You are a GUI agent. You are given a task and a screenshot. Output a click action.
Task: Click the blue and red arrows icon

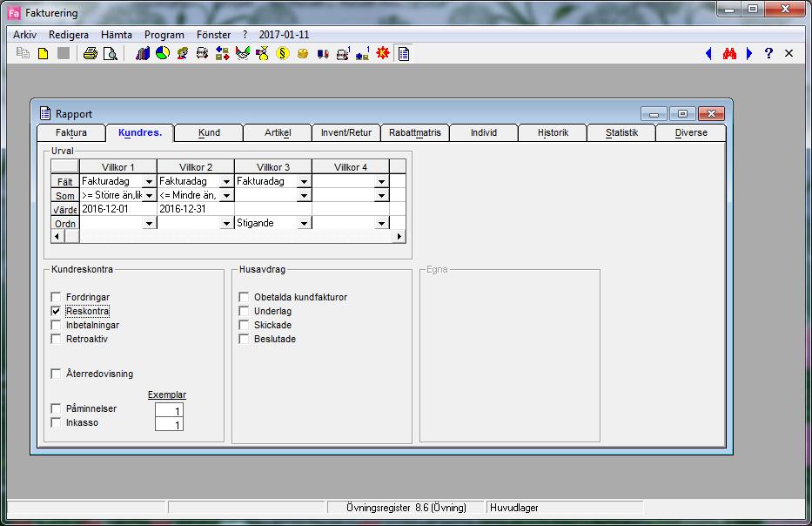223,53
